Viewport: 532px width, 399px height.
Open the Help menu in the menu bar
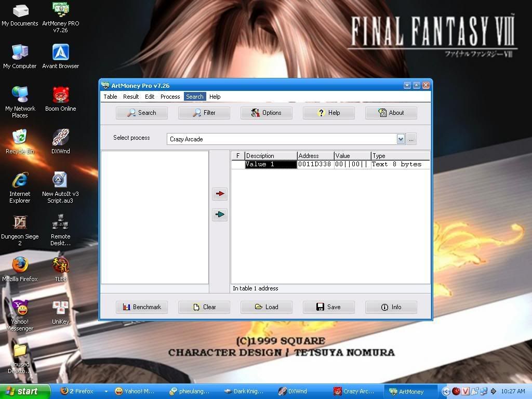pyautogui.click(x=215, y=97)
